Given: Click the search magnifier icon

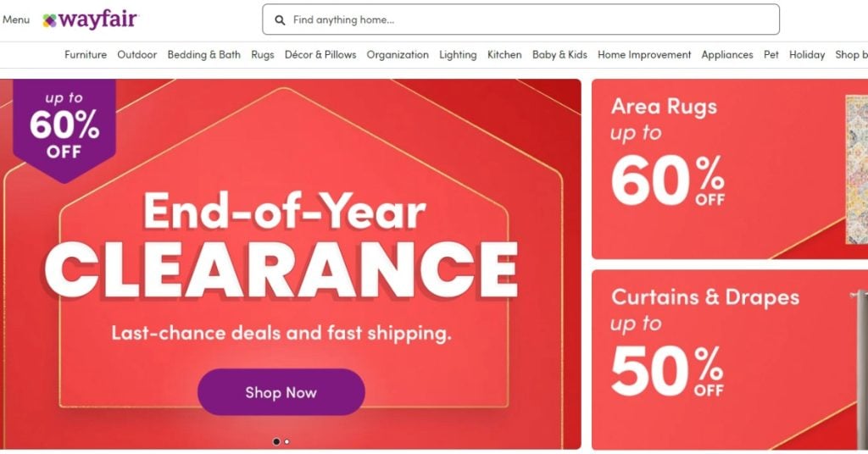Looking at the screenshot, I should pyautogui.click(x=280, y=20).
